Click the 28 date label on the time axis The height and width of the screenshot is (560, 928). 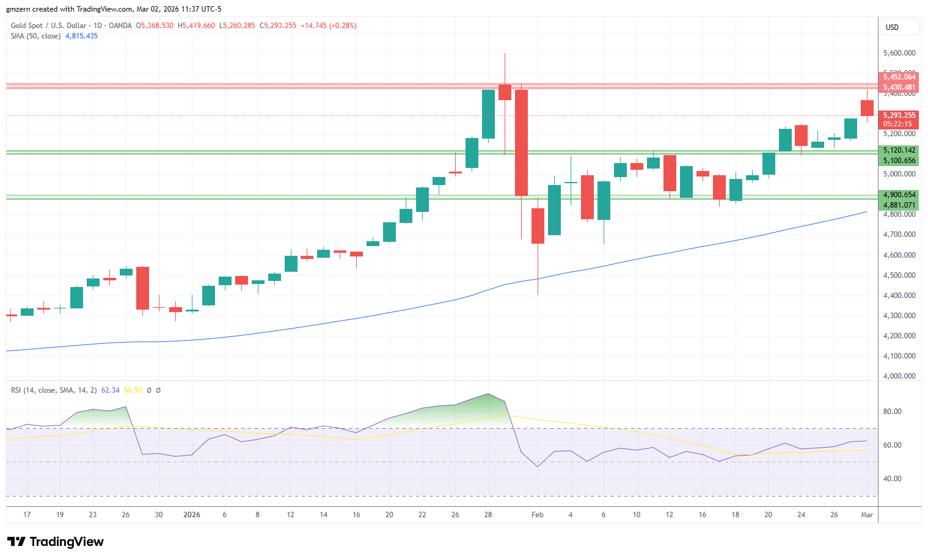488,515
